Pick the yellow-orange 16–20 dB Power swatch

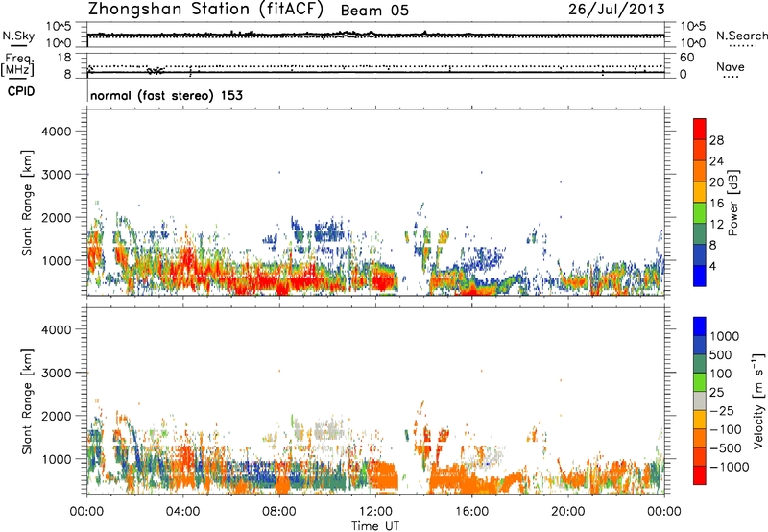700,192
